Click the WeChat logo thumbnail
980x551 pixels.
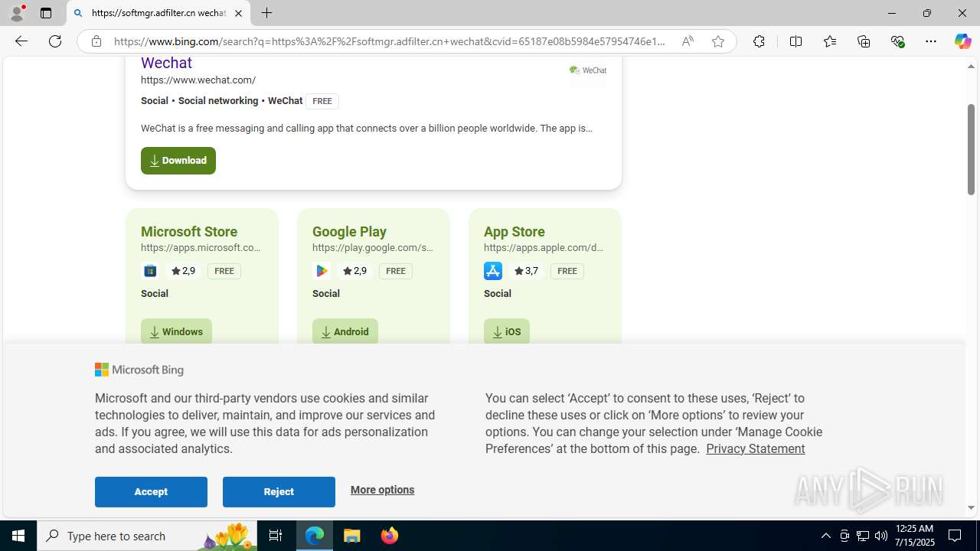pyautogui.click(x=588, y=70)
